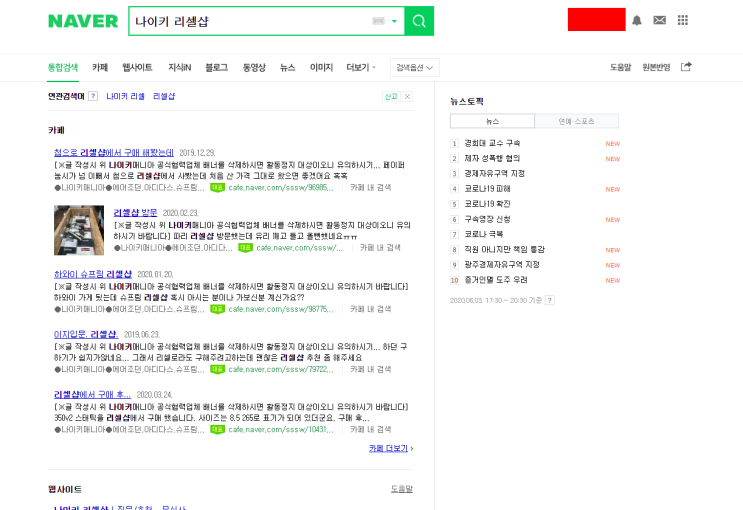Click related keyword 리셀샵
This screenshot has height=510, width=743.
(x=164, y=96)
